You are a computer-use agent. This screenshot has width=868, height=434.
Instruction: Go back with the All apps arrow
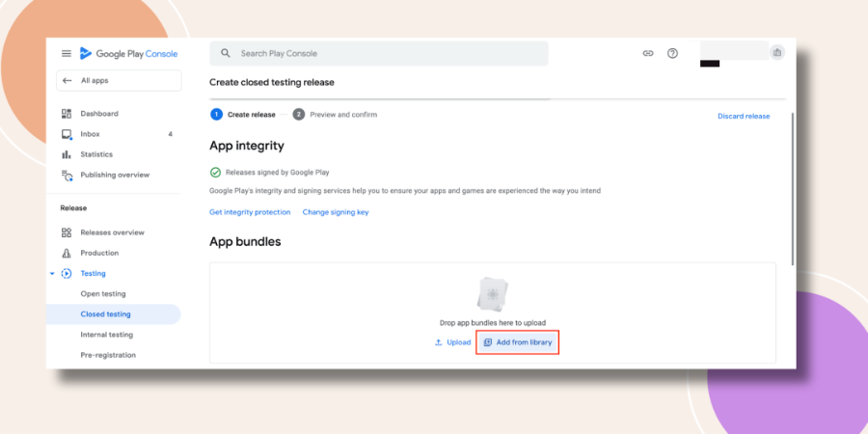(67, 81)
